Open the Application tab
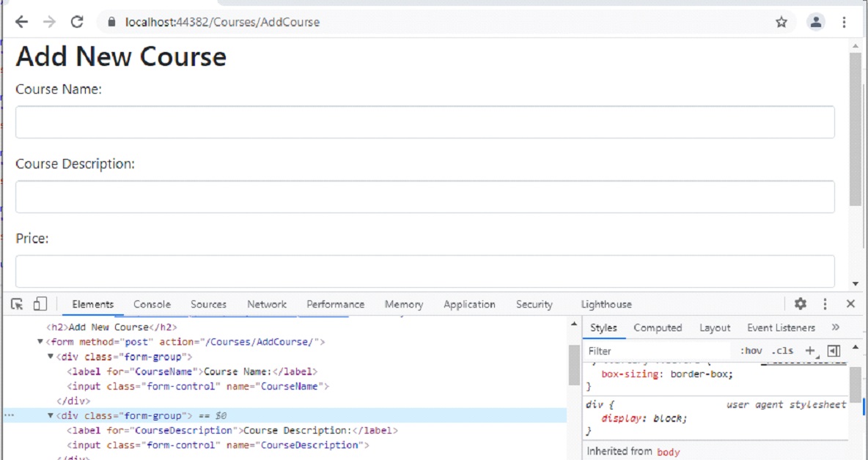 click(469, 304)
